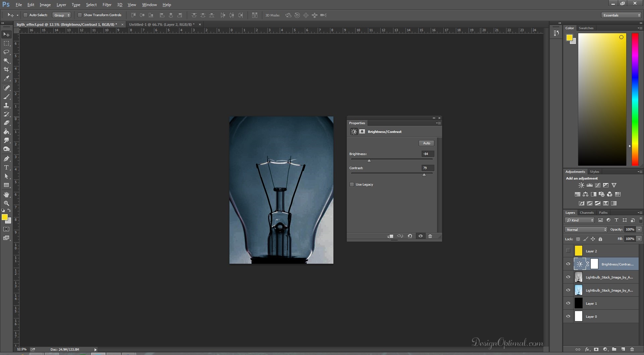Click the foreground color swatch in toolbox
This screenshot has height=355, width=644.
point(5,217)
